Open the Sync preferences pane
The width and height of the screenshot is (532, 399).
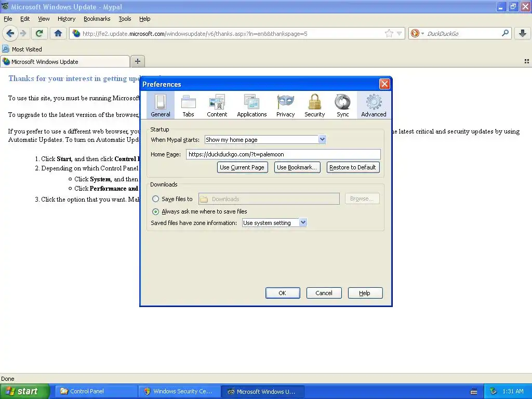pos(343,105)
